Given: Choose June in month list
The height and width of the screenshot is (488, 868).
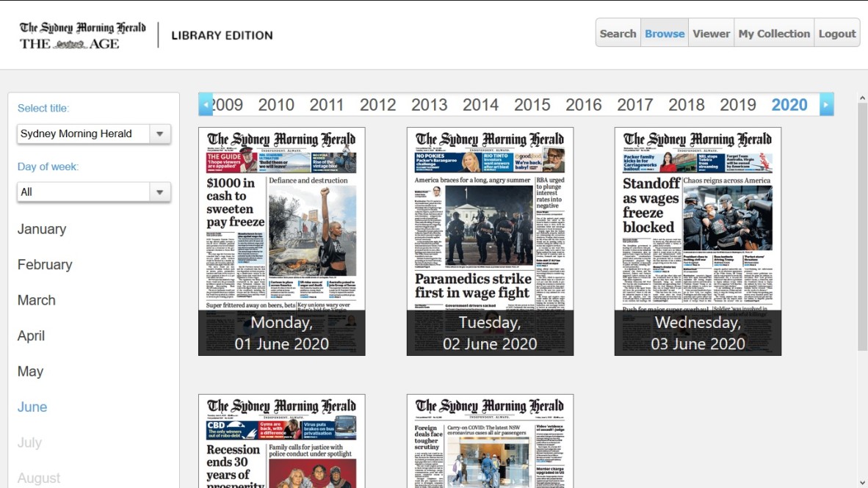Looking at the screenshot, I should (x=32, y=407).
